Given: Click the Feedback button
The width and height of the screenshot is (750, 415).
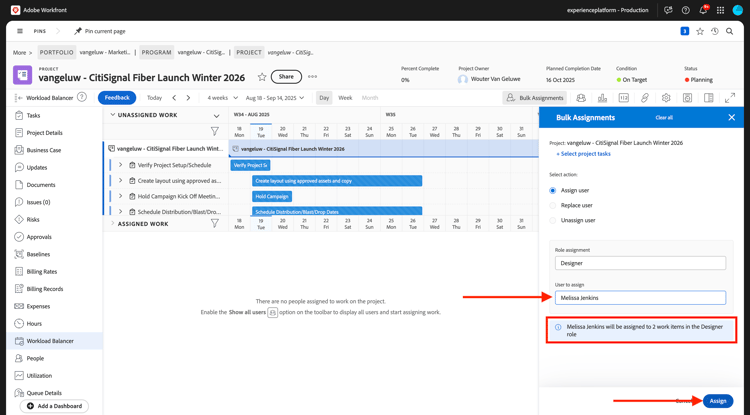Looking at the screenshot, I should point(117,98).
